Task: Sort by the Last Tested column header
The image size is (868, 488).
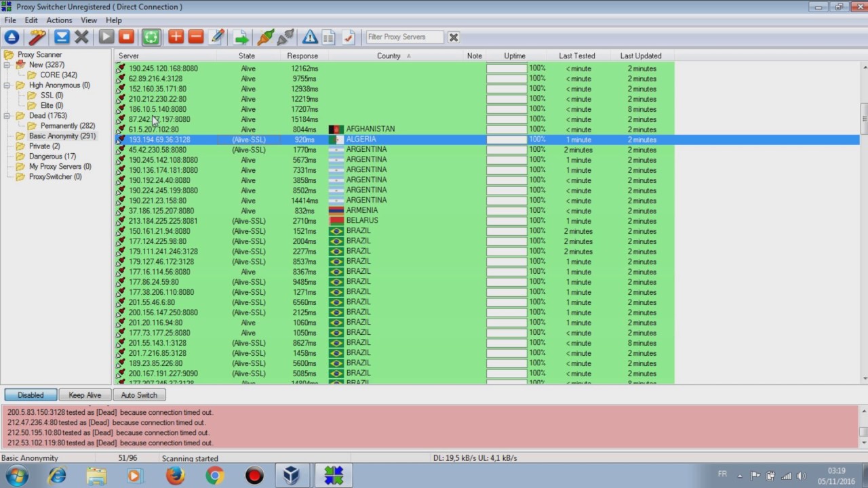Action: (577, 56)
